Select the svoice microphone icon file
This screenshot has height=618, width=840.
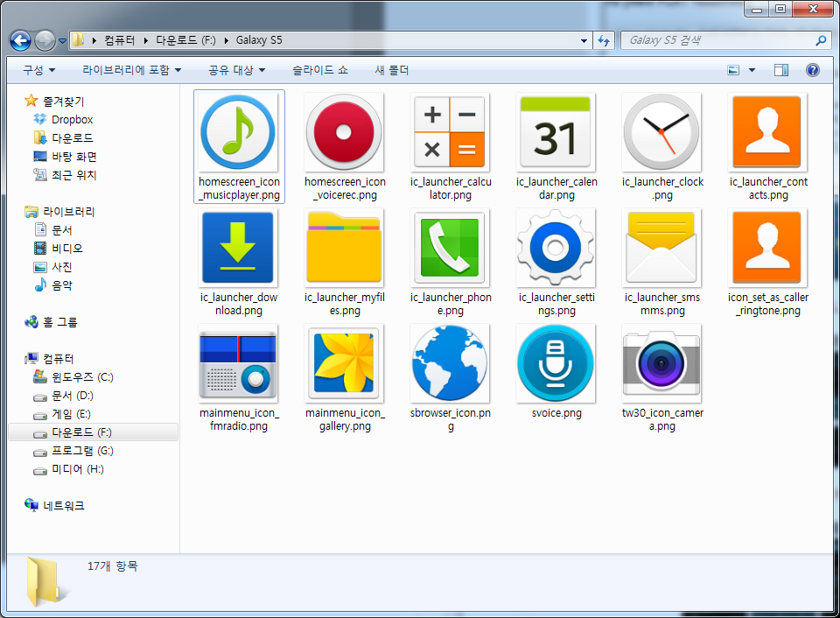point(556,364)
